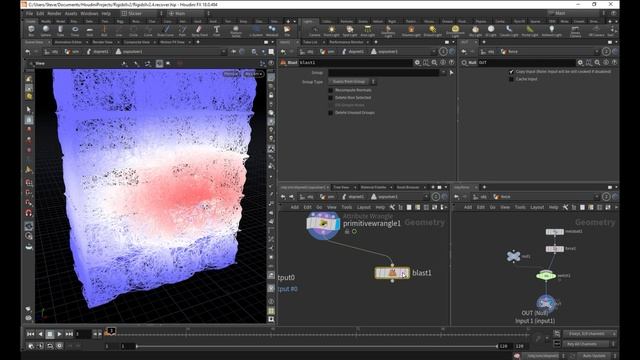The height and width of the screenshot is (360, 640).
Task: Click the group selection arrow in Blast
Action: tap(451, 73)
